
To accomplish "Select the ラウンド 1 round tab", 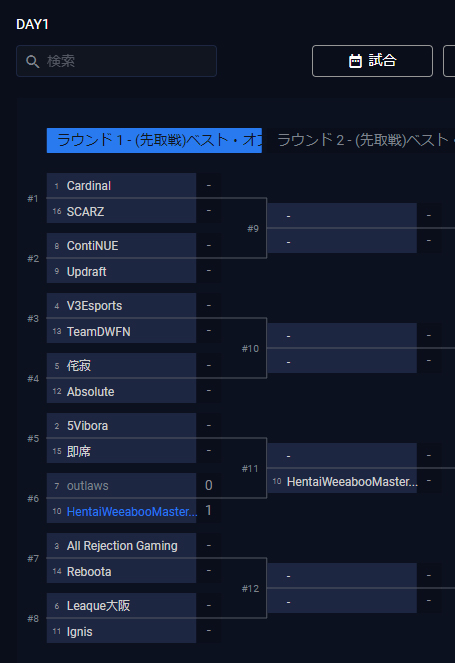I will pos(154,140).
